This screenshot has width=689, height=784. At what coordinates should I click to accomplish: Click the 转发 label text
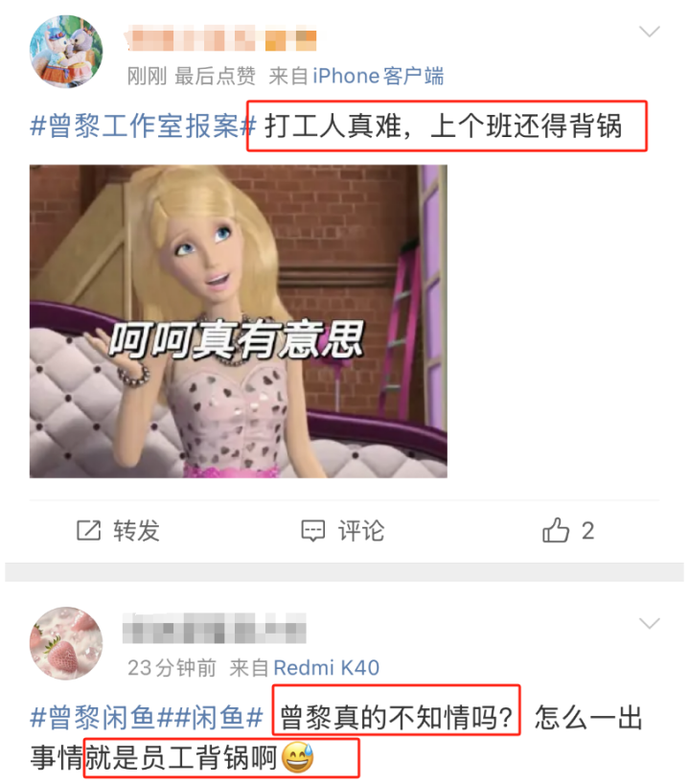[136, 531]
